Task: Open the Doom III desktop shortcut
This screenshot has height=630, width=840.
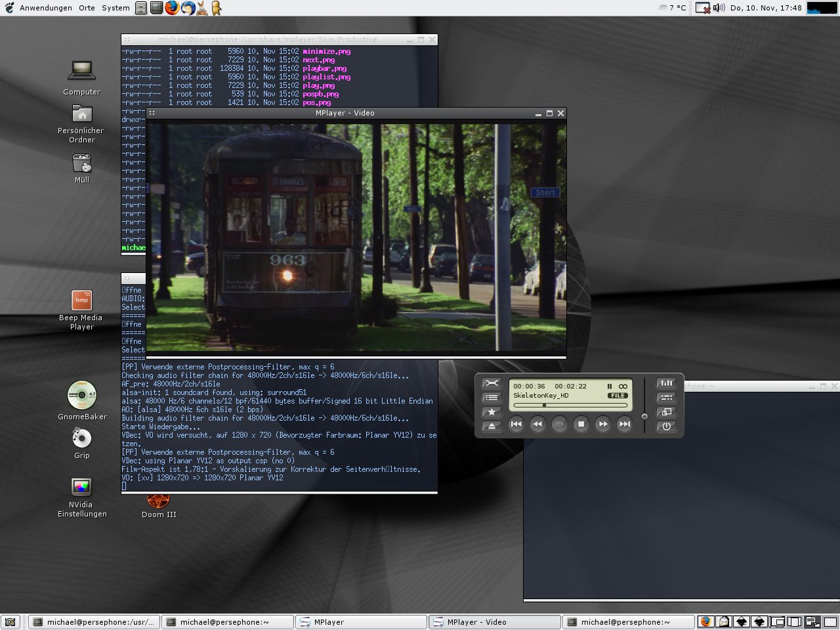Action: [158, 503]
